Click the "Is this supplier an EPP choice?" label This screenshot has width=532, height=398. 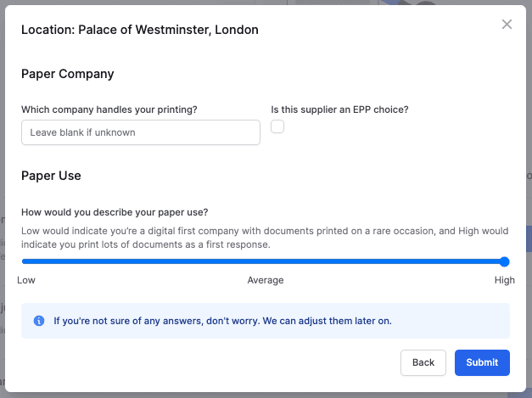(x=339, y=109)
